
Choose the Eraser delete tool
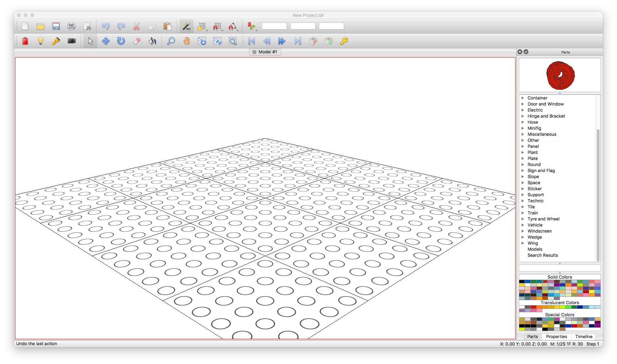point(136,41)
